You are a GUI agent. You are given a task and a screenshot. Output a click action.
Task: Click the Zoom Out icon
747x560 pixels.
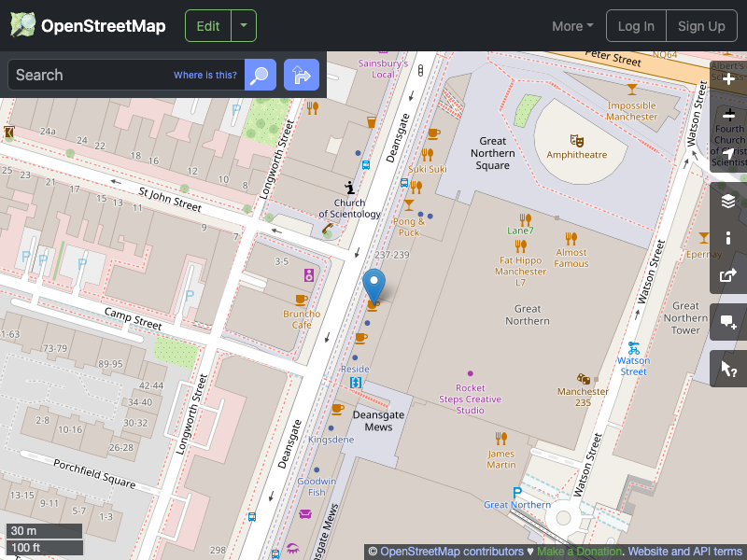click(x=728, y=114)
